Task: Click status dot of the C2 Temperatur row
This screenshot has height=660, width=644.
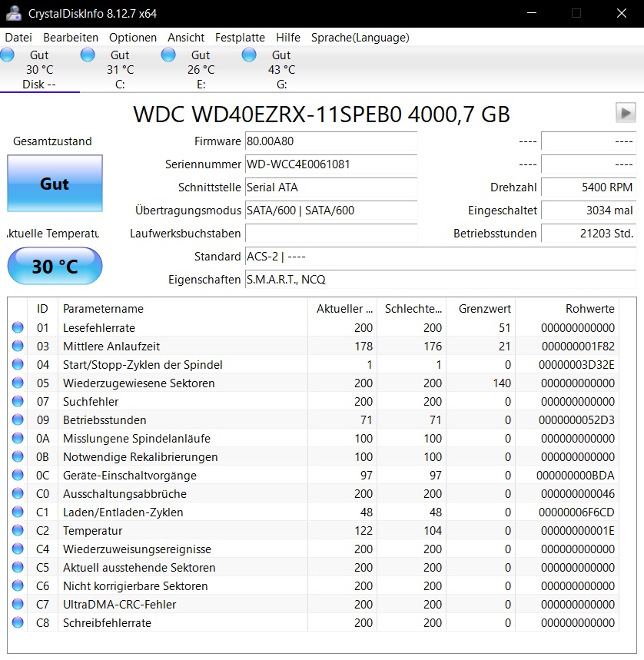Action: click(x=18, y=530)
